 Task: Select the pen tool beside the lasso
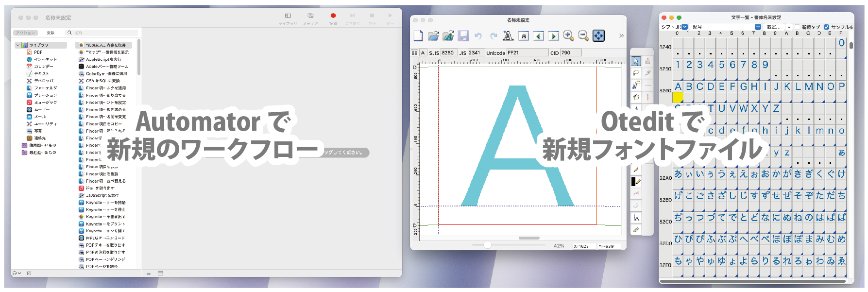[647, 73]
